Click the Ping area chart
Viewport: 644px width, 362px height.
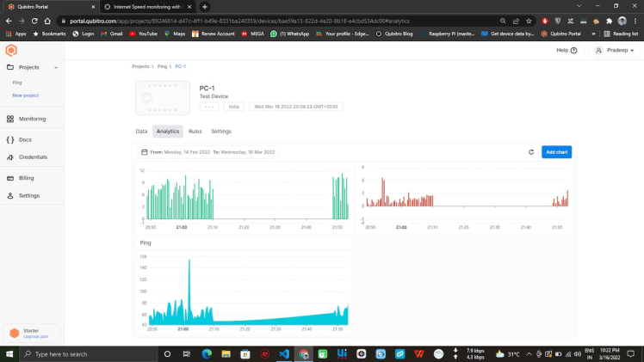[x=245, y=292]
